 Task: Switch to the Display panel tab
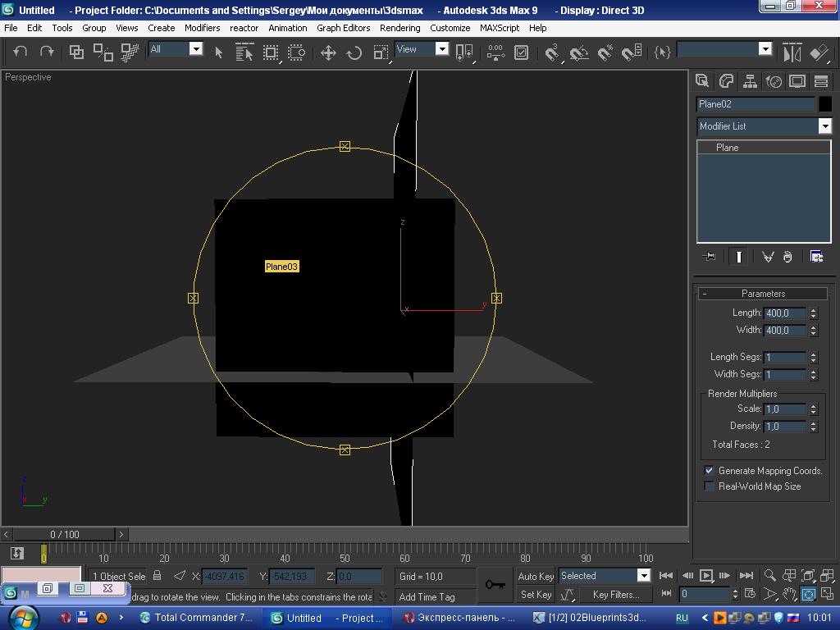click(x=797, y=81)
